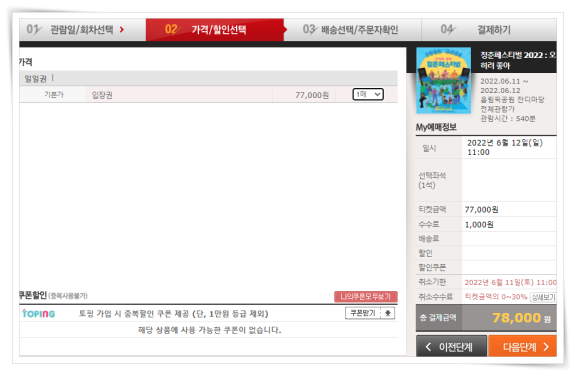Select step 02 가격/할인선택 tab

(x=215, y=29)
